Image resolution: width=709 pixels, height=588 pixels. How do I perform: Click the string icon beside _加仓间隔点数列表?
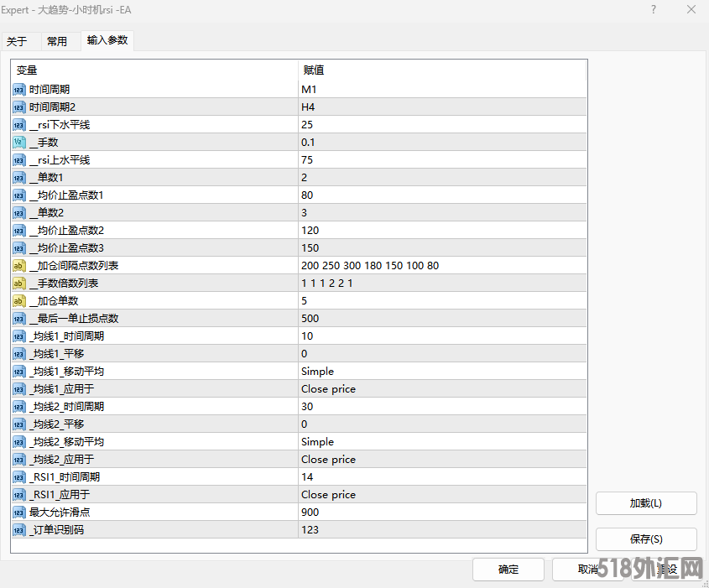[x=19, y=266]
